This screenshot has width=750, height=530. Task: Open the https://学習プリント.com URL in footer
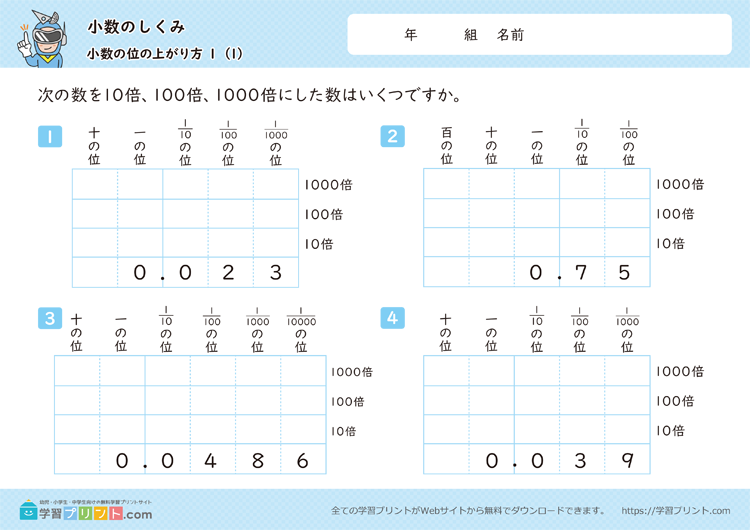tap(676, 511)
